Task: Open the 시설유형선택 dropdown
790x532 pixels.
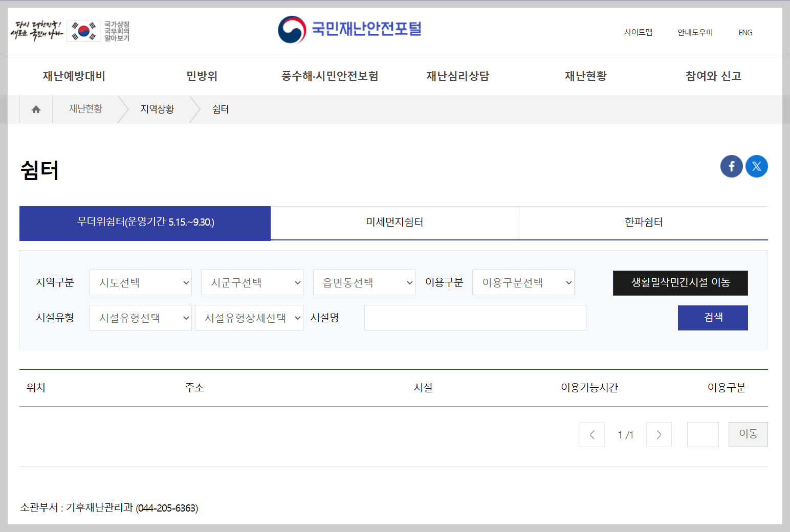Action: point(140,317)
